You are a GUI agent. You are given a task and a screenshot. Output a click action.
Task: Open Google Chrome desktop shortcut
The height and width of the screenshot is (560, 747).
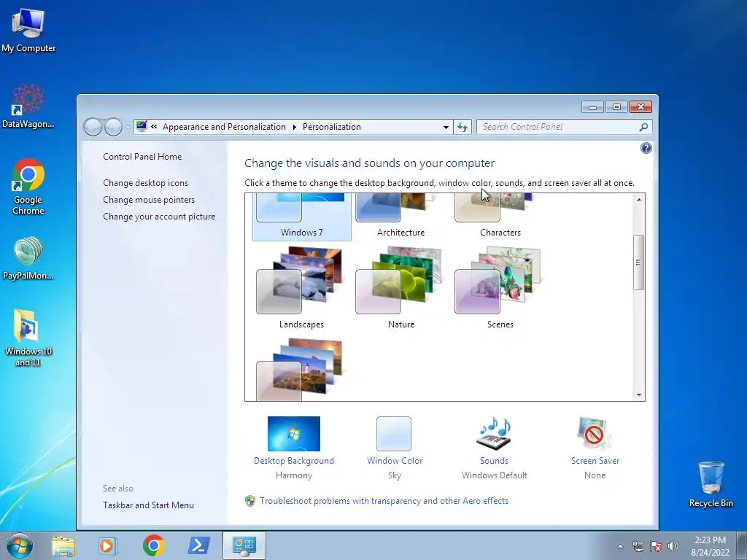[28, 187]
